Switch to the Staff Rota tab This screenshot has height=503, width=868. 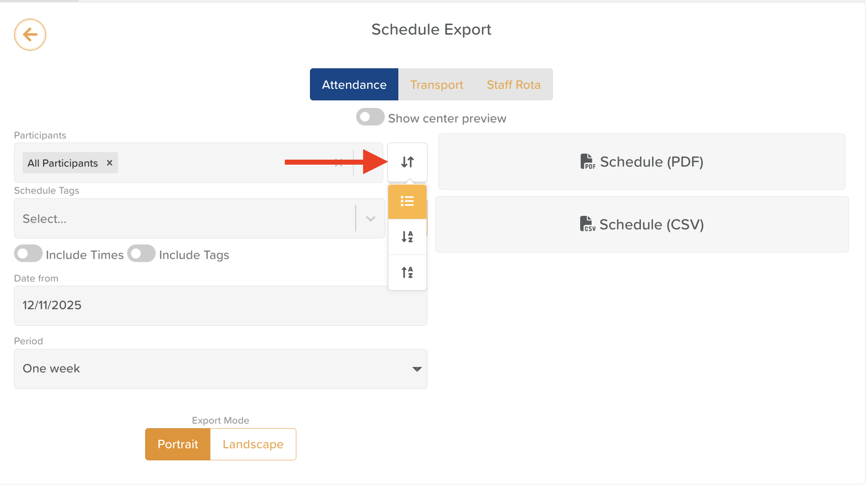click(513, 85)
